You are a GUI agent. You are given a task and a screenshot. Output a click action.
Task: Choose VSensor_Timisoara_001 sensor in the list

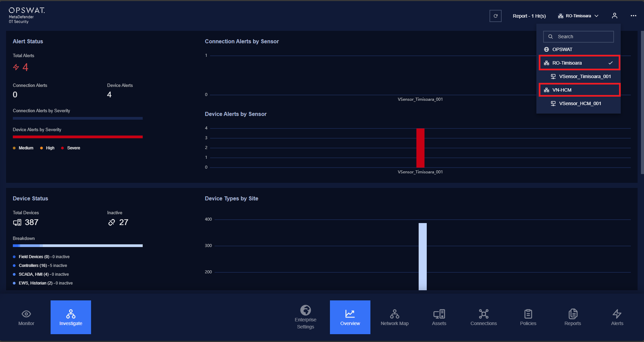[x=581, y=76]
